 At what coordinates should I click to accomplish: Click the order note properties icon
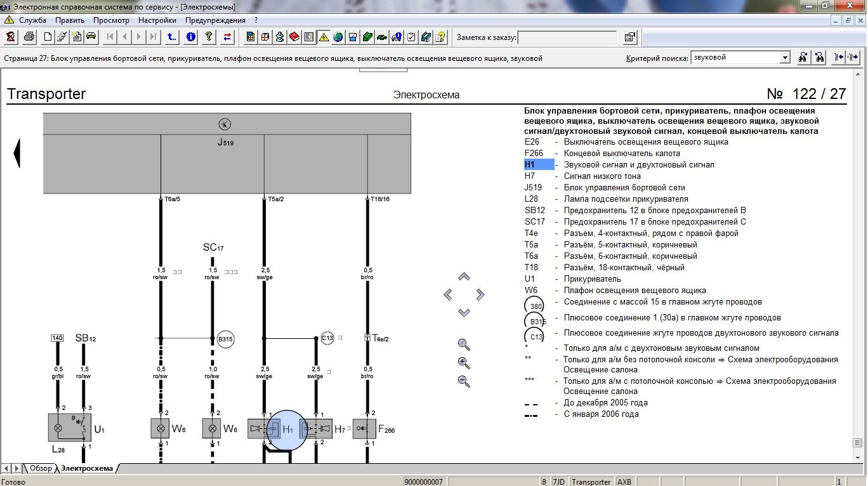pos(629,37)
